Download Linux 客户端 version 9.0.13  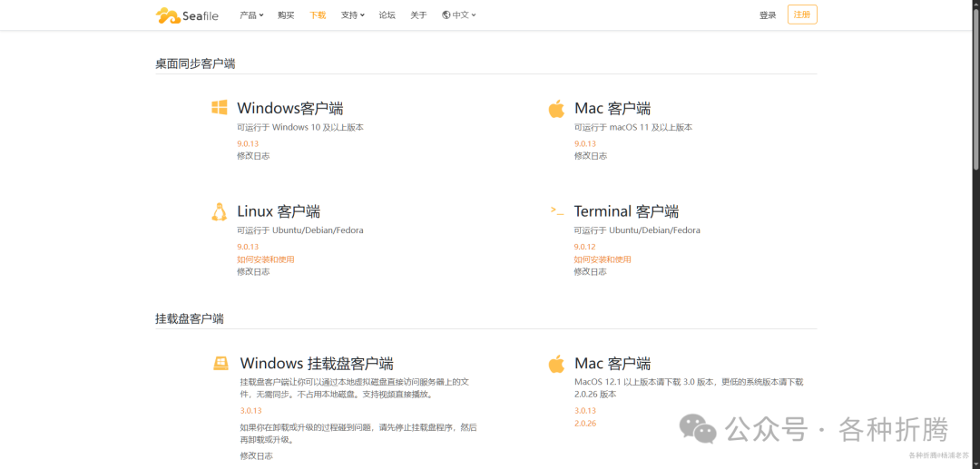click(248, 247)
